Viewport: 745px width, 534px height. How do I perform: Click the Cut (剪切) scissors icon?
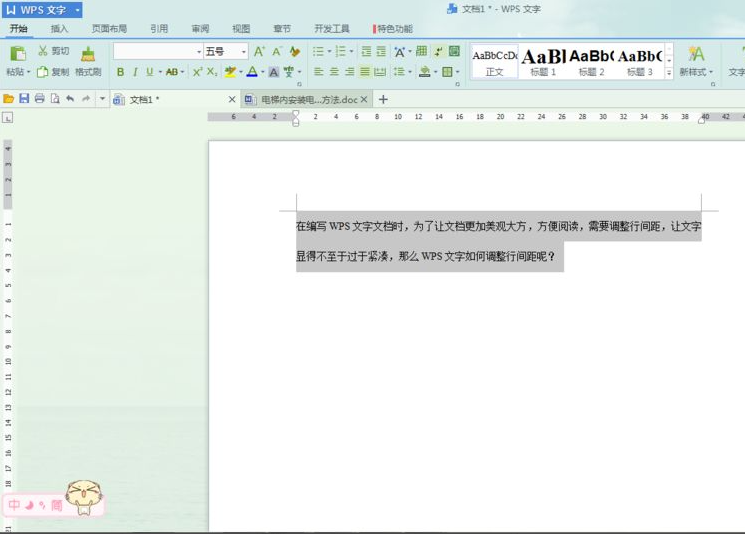[x=43, y=51]
